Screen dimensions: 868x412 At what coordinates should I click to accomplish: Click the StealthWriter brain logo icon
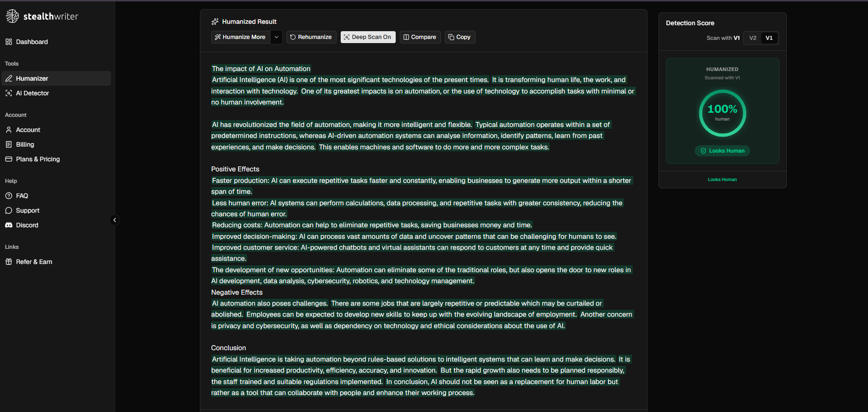(12, 16)
